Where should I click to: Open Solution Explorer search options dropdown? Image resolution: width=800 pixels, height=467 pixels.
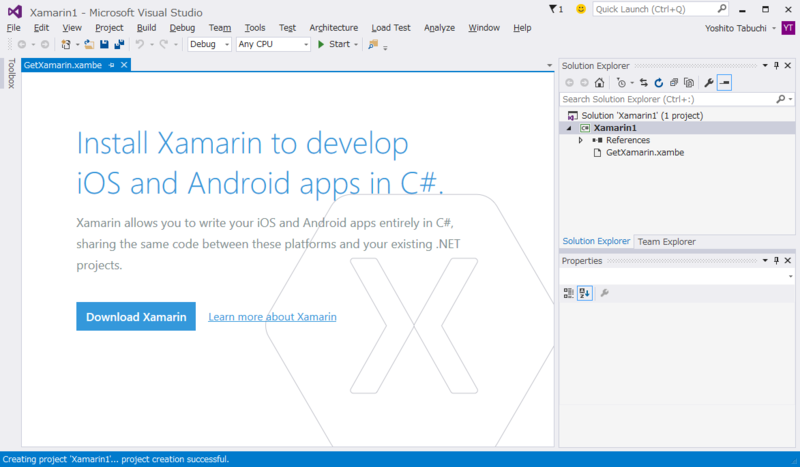(x=791, y=99)
